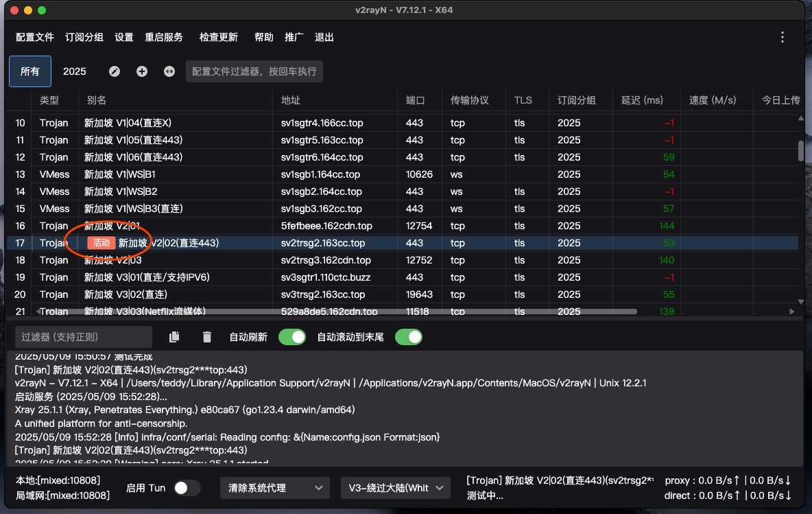The image size is (812, 514).
Task: Copy log output with the copy icon
Action: 174,338
